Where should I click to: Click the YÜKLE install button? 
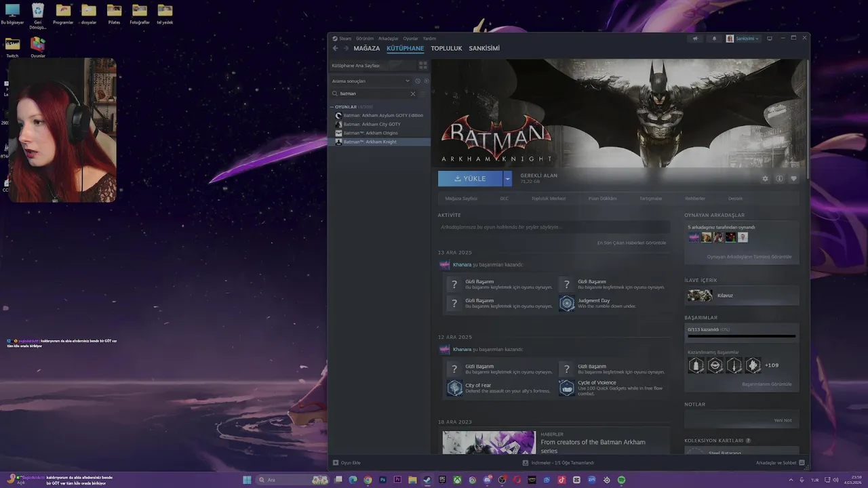471,178
